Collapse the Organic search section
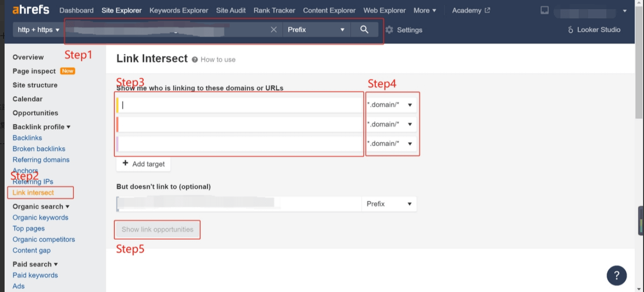The width and height of the screenshot is (644, 292). [41, 207]
